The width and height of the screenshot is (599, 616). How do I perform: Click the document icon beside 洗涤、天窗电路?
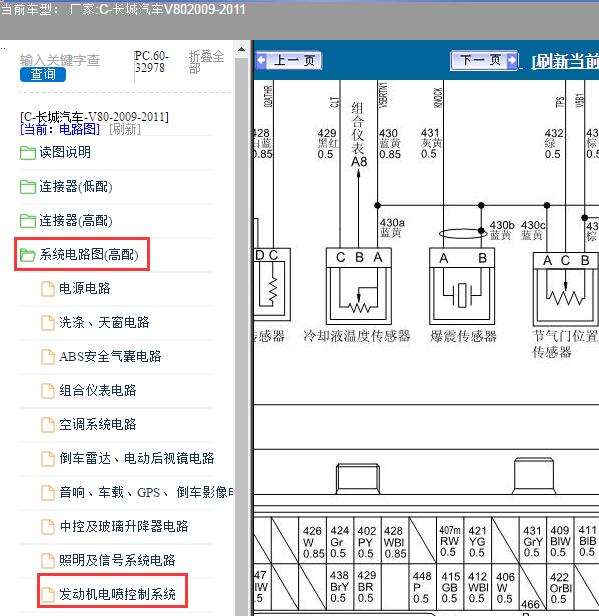tap(48, 323)
